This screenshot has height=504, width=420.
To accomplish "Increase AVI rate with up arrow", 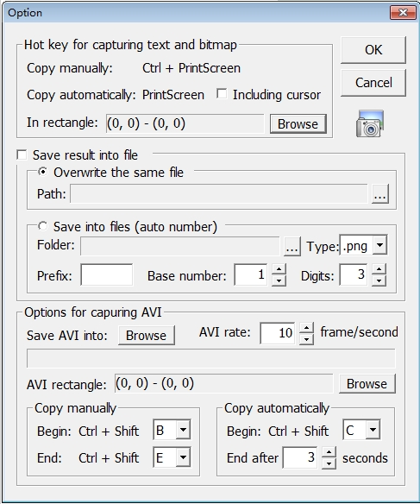I will coord(307,328).
